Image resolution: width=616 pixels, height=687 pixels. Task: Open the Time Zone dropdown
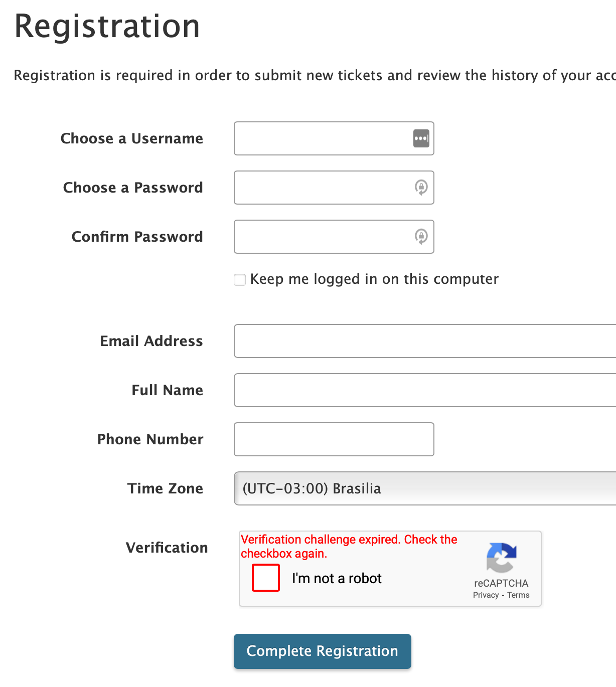click(x=424, y=488)
